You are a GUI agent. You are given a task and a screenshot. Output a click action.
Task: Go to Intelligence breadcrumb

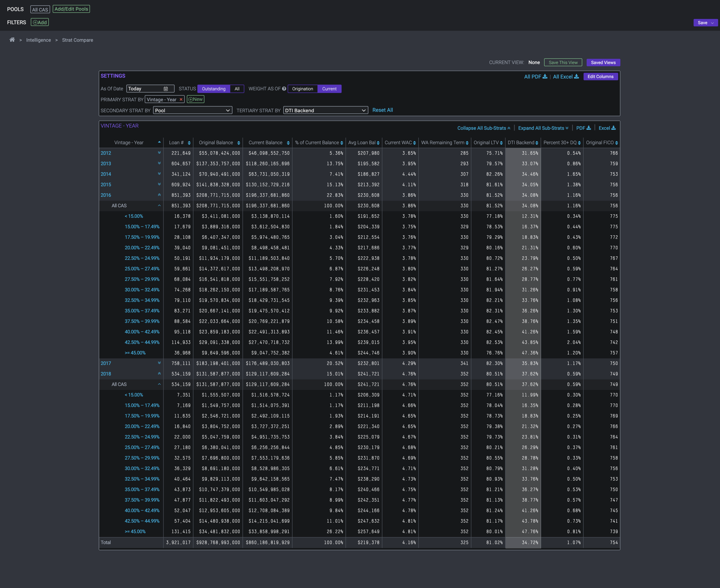pyautogui.click(x=39, y=40)
